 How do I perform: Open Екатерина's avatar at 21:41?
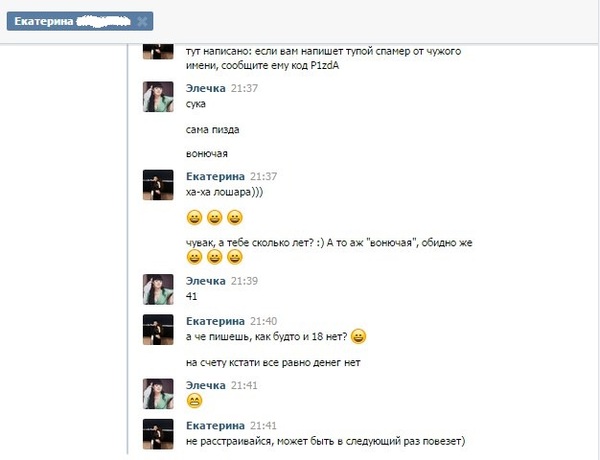158,434
